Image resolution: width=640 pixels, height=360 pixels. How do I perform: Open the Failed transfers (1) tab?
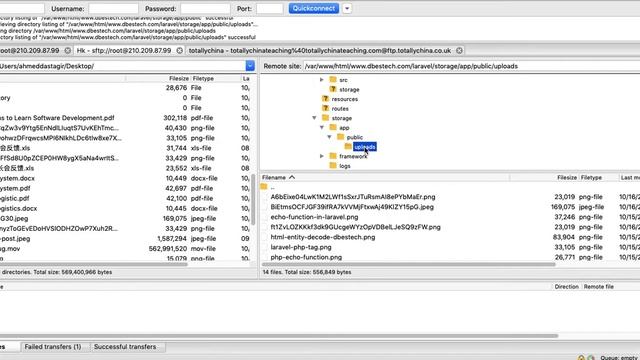point(53,347)
